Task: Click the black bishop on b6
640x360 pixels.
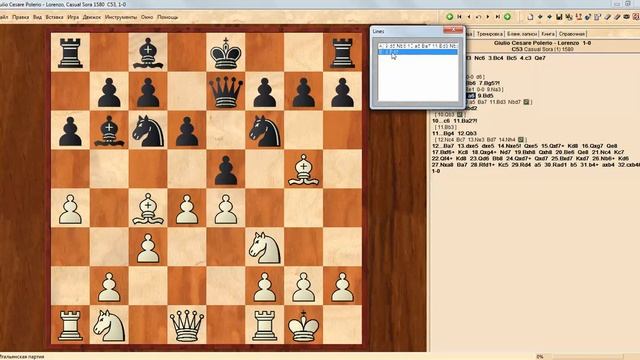Action: [x=109, y=130]
